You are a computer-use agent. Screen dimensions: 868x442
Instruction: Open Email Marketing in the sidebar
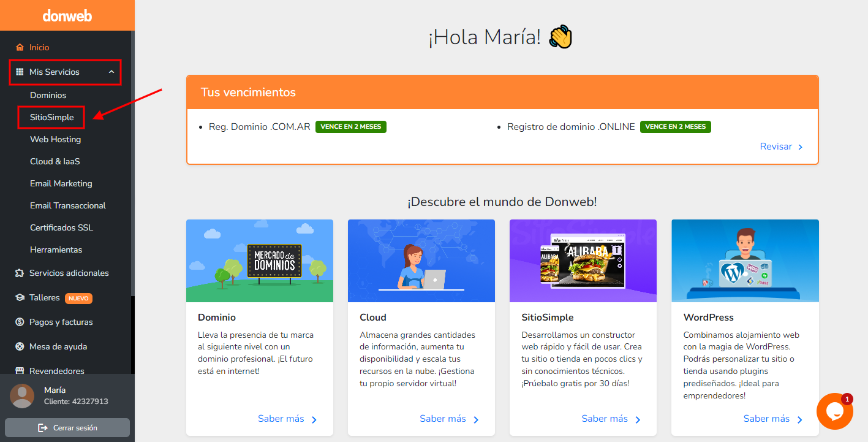click(61, 183)
